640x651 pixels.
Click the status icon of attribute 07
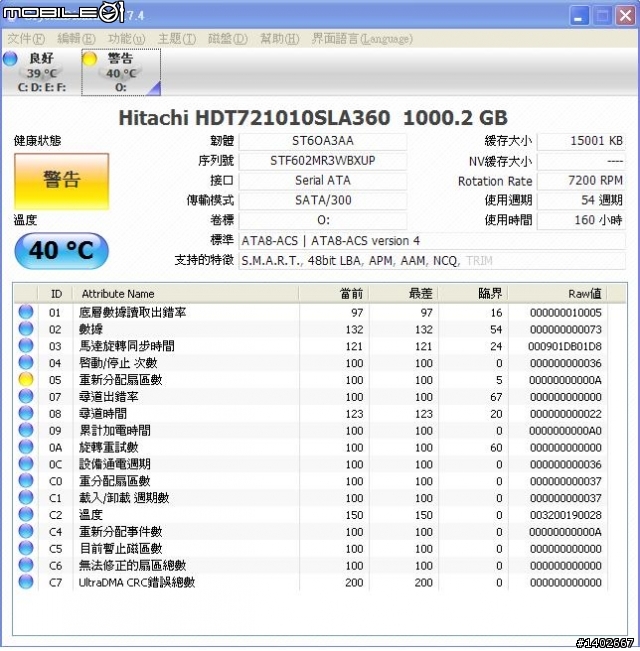26,396
